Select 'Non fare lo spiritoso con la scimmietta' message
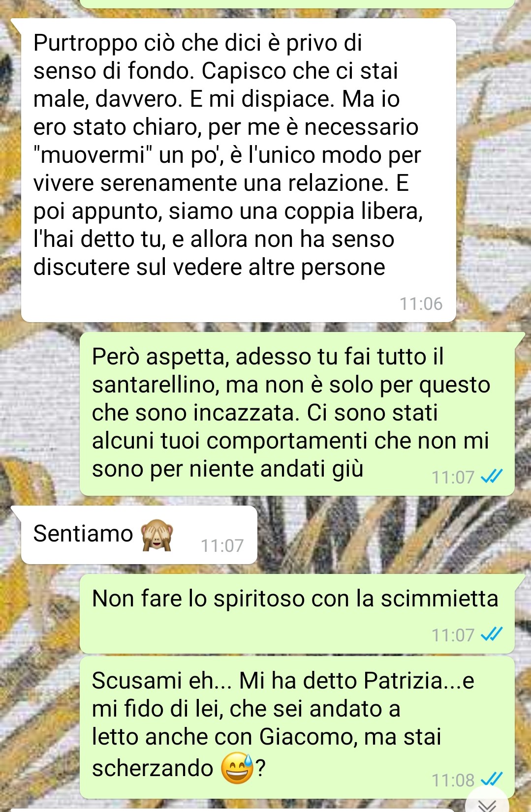Screen dimensions: 531x812 (x=297, y=613)
